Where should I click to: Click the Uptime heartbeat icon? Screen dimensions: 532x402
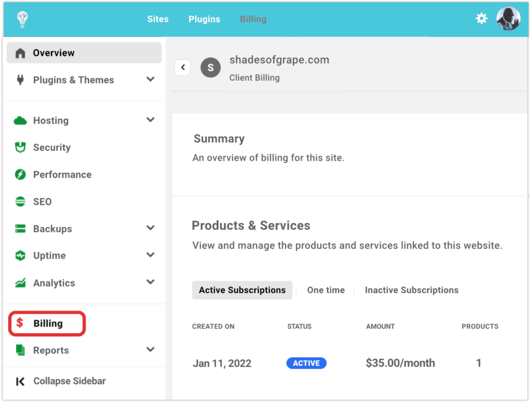click(20, 256)
